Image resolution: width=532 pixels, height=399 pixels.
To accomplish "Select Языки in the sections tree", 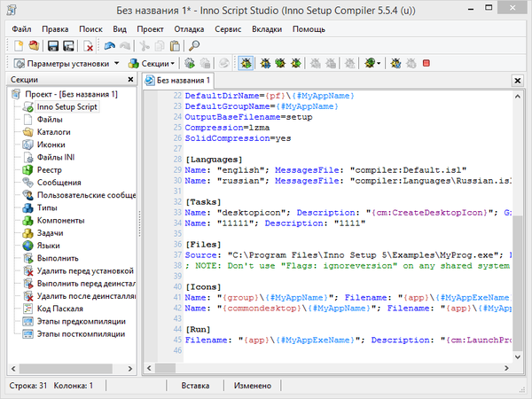I will (x=50, y=245).
